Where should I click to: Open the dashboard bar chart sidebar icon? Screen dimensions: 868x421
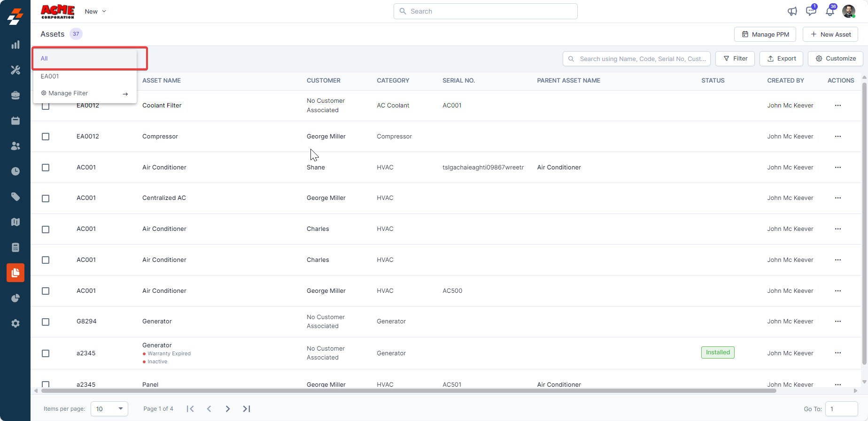(x=15, y=45)
